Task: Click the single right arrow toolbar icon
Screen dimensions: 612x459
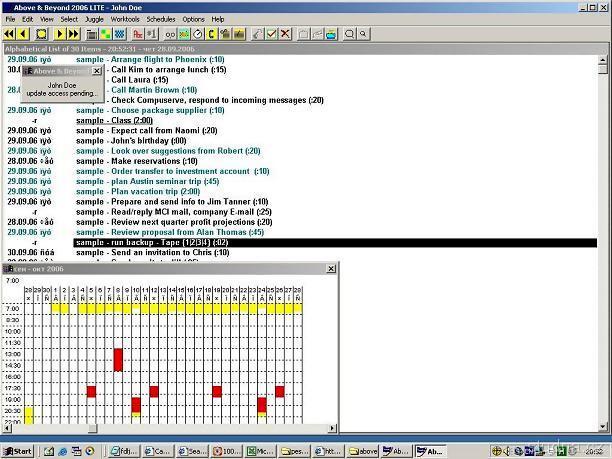Action: pos(59,34)
